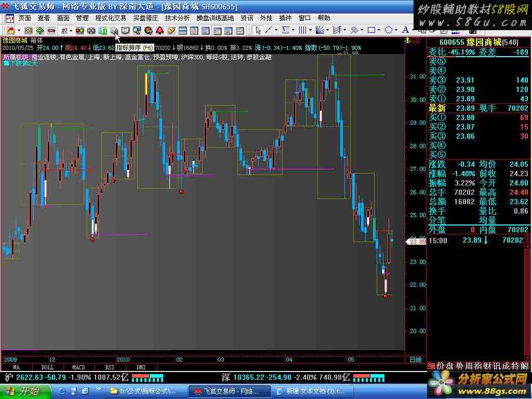
Task: Select the arrow pointer drawing tool
Action: (258, 31)
